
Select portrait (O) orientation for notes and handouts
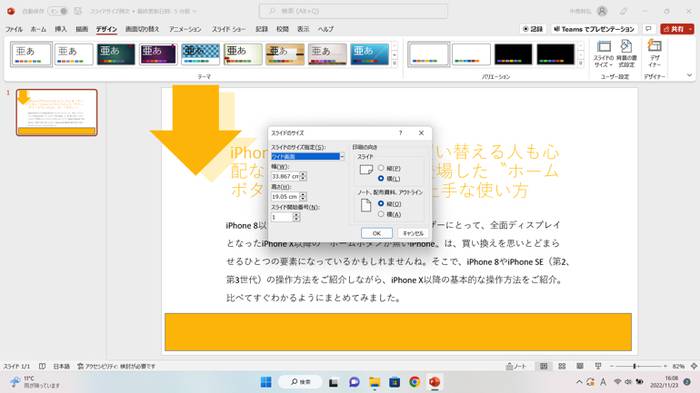pos(381,203)
